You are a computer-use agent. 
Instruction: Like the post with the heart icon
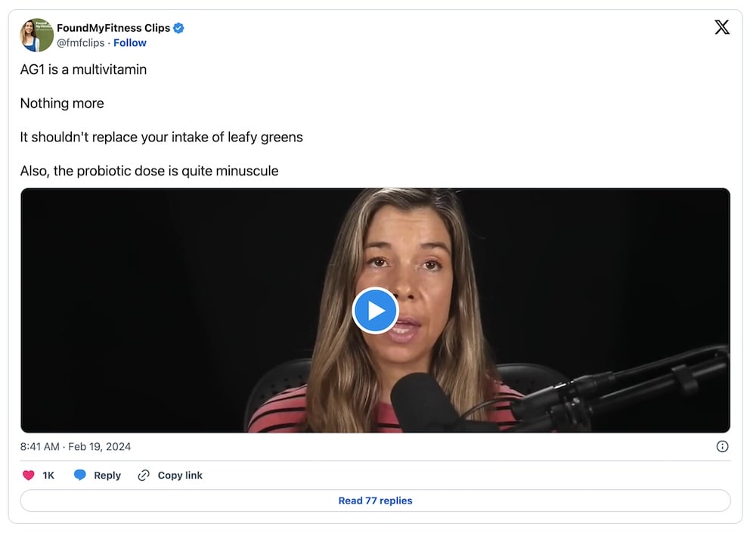29,476
